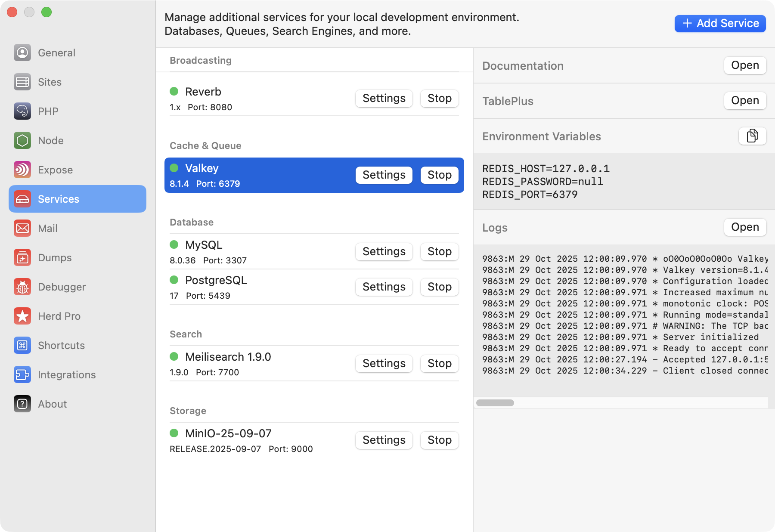Stop the MinIO service

coord(440,440)
